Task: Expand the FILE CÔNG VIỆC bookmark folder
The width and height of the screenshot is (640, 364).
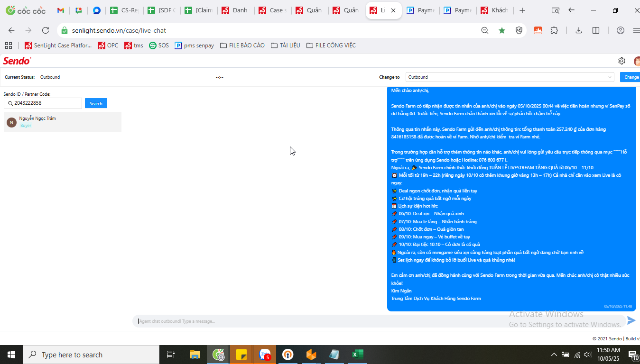Action: click(x=331, y=45)
